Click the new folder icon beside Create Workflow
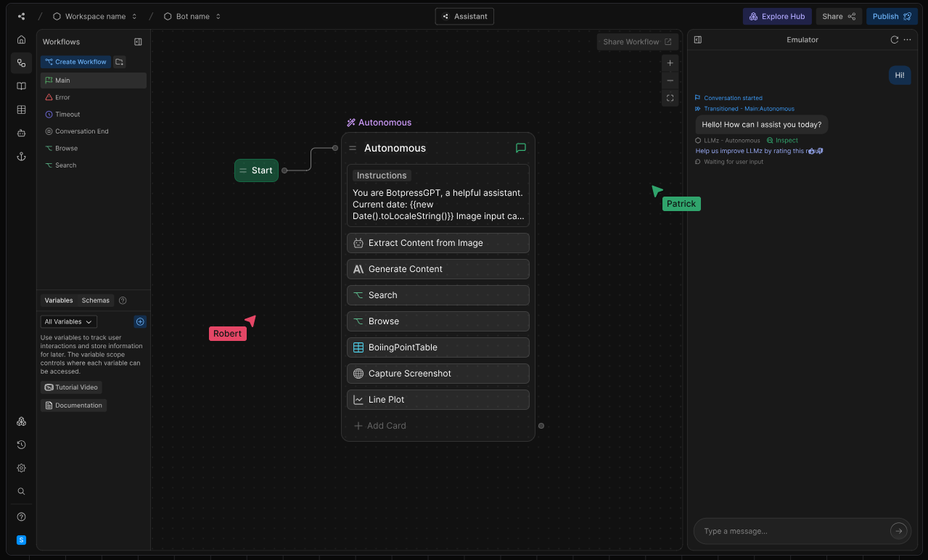 (120, 62)
